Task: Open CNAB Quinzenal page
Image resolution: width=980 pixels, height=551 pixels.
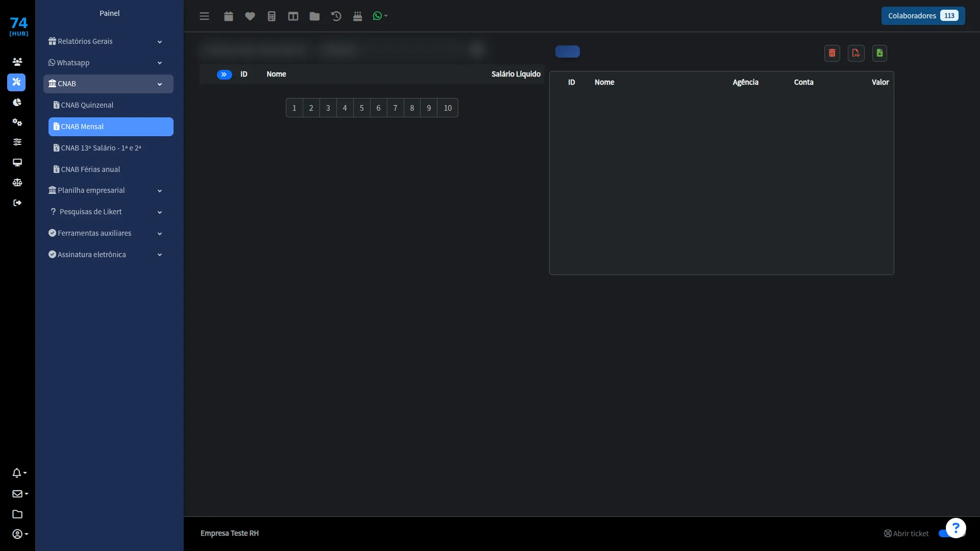Action: [111, 105]
